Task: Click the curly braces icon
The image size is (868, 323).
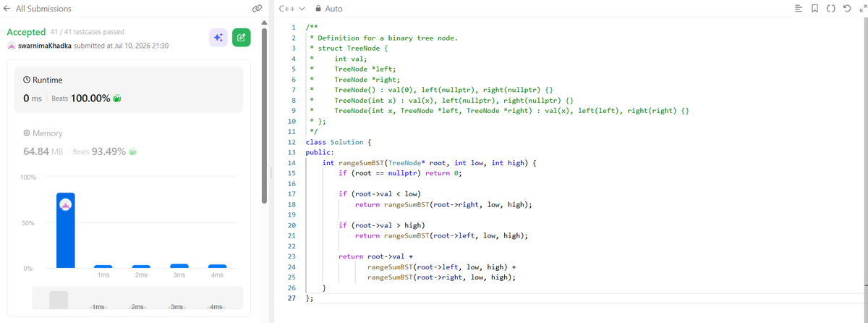Action: pos(830,9)
